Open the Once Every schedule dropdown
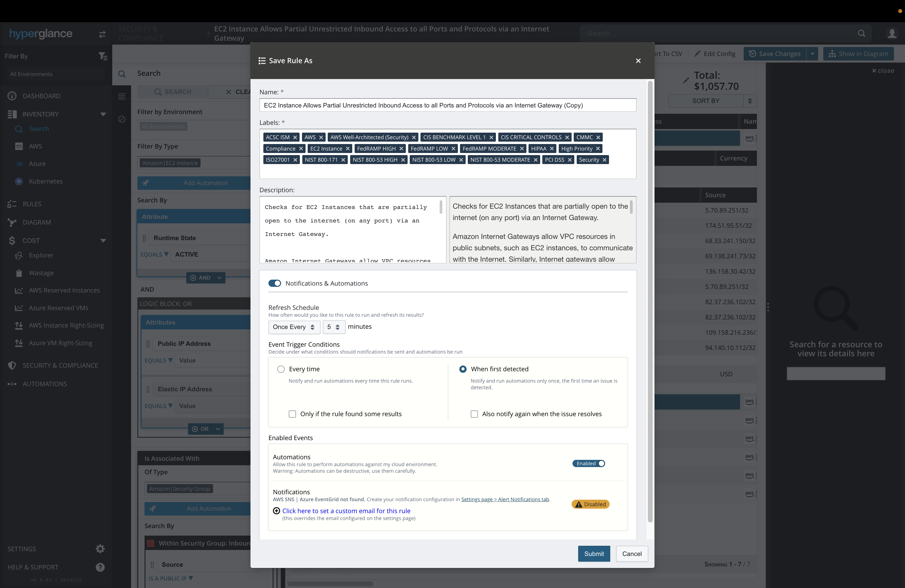905x588 pixels. [294, 327]
